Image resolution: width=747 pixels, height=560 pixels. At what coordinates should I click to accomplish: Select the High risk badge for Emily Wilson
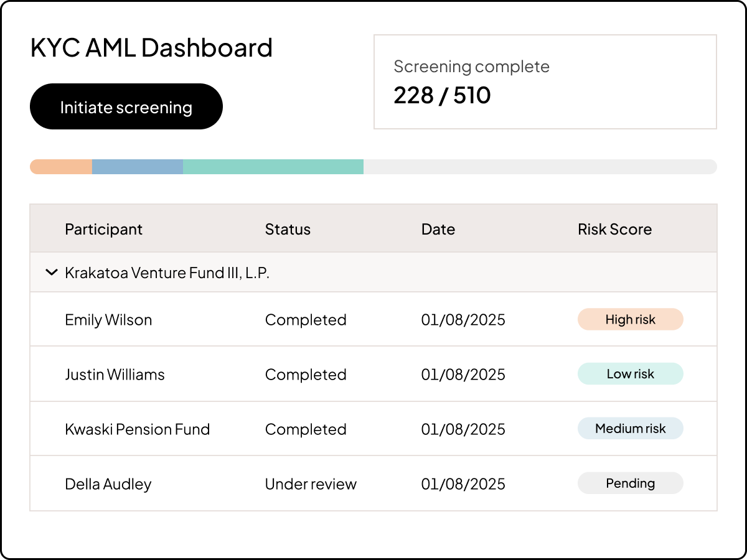pos(630,319)
